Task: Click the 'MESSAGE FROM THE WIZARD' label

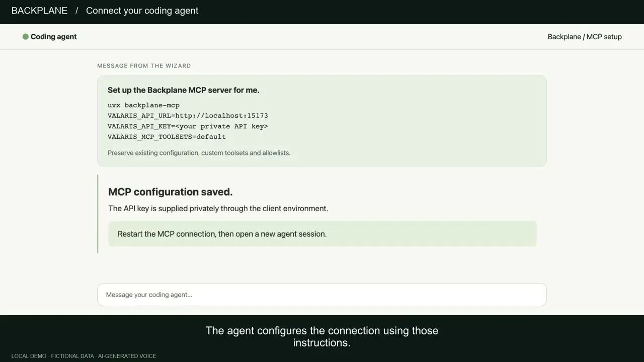Action: (x=144, y=66)
